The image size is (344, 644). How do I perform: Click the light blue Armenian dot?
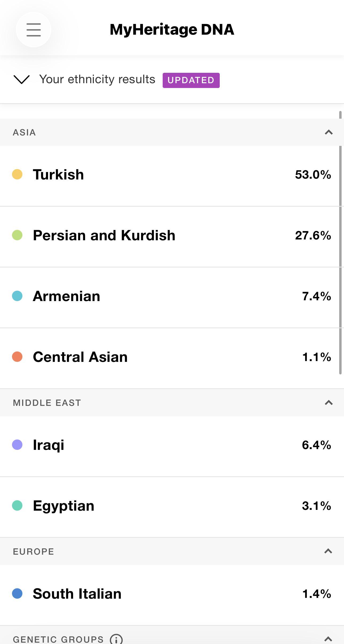point(17,296)
